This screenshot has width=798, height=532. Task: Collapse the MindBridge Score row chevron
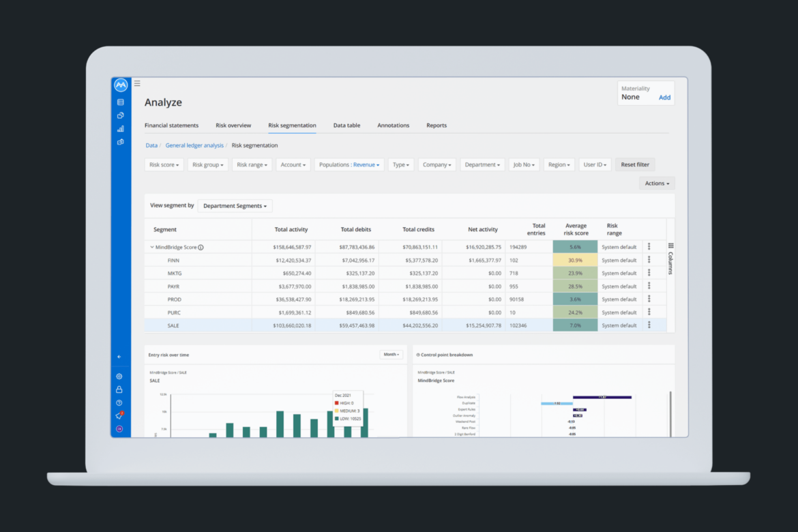click(151, 248)
